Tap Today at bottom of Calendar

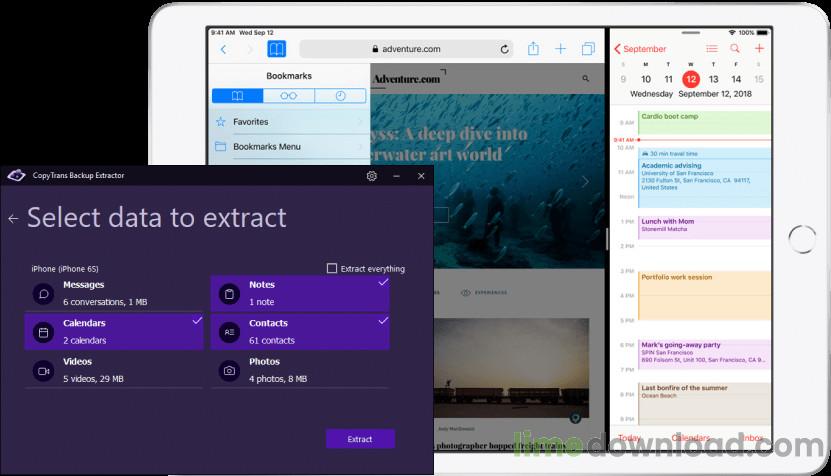coord(629,438)
